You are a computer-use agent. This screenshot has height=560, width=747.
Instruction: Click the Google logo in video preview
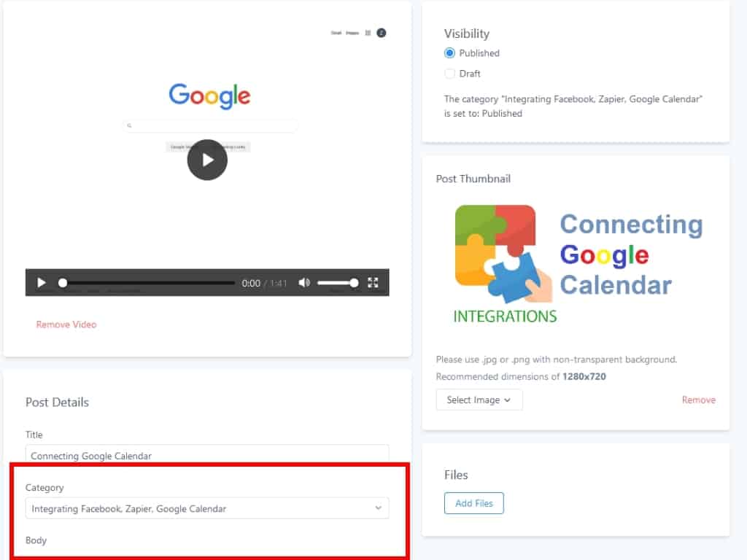point(209,96)
